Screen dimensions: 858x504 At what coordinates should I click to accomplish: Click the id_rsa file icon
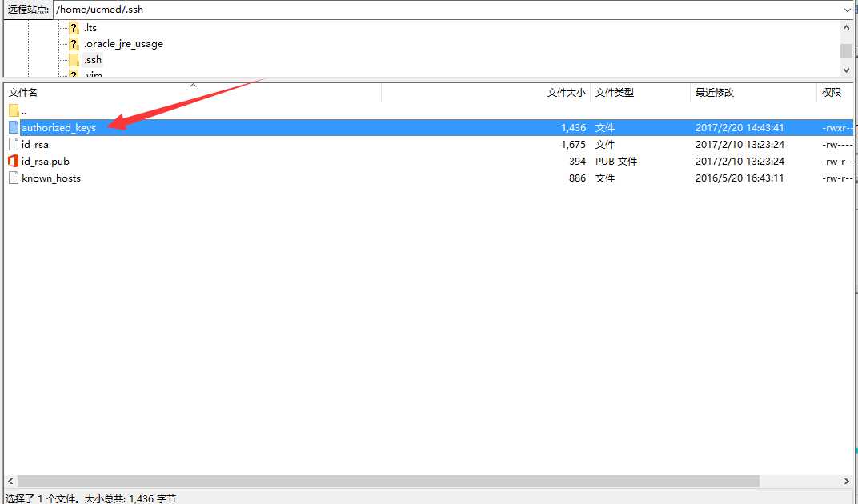point(14,145)
